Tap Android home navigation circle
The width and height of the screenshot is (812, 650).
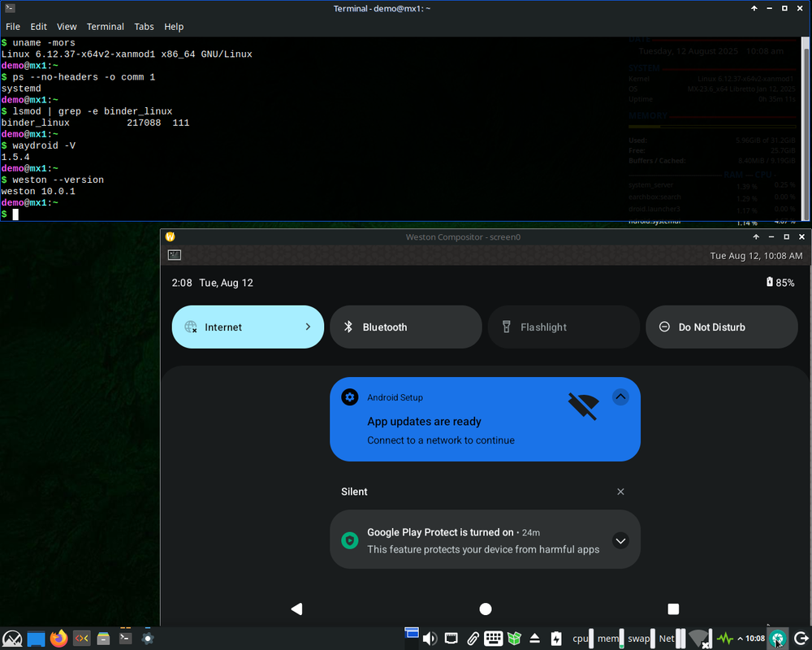click(x=486, y=609)
